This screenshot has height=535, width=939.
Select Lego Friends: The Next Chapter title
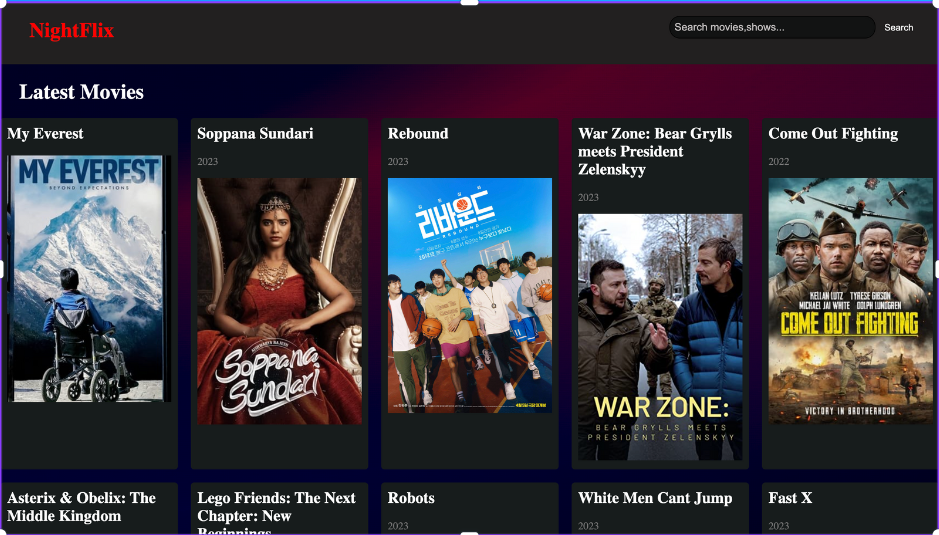276,507
